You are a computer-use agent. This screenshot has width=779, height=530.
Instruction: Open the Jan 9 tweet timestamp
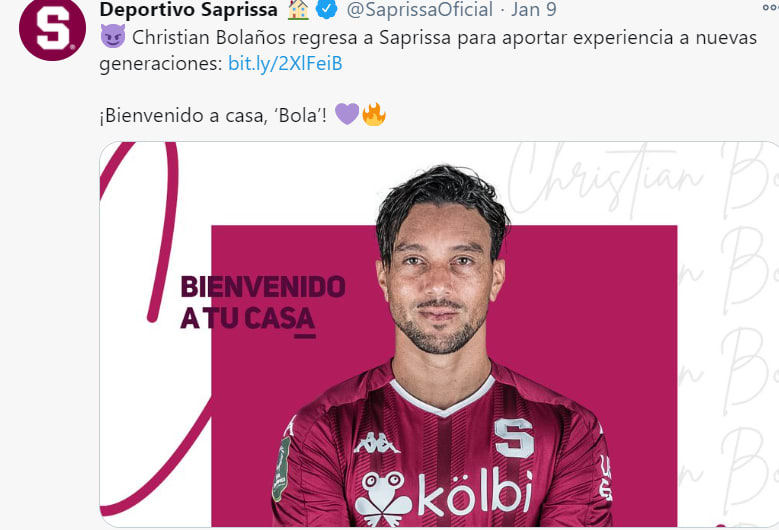coord(534,9)
